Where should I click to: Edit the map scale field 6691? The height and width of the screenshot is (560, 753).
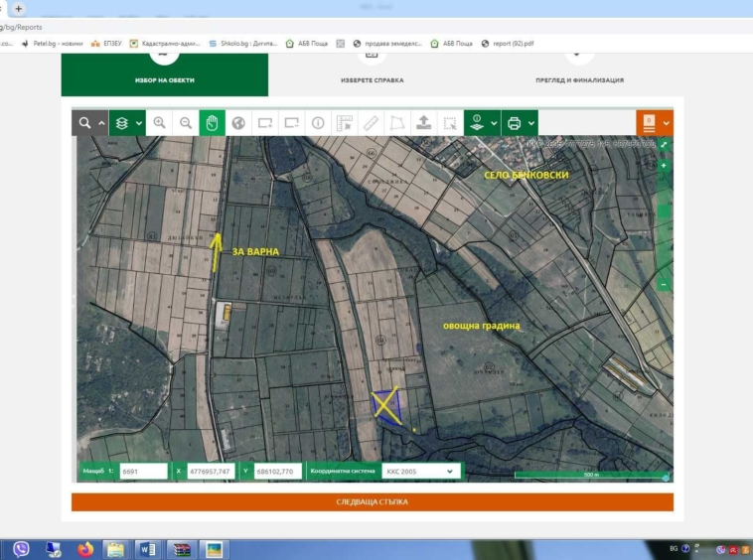click(143, 472)
